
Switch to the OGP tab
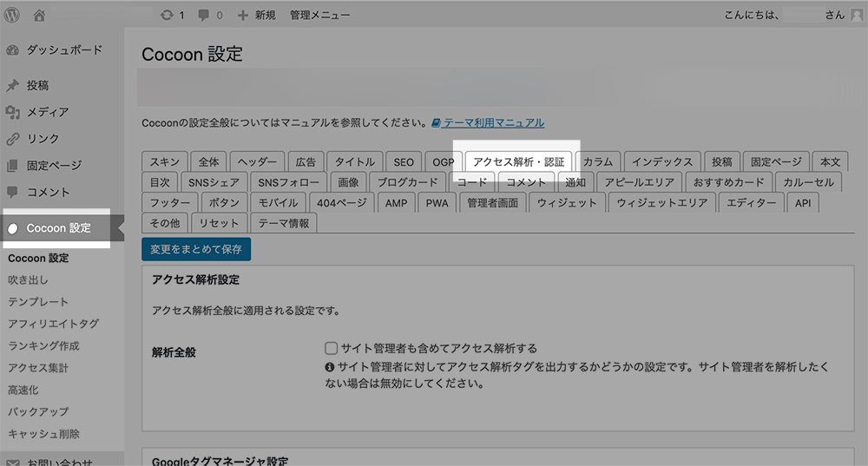click(443, 161)
